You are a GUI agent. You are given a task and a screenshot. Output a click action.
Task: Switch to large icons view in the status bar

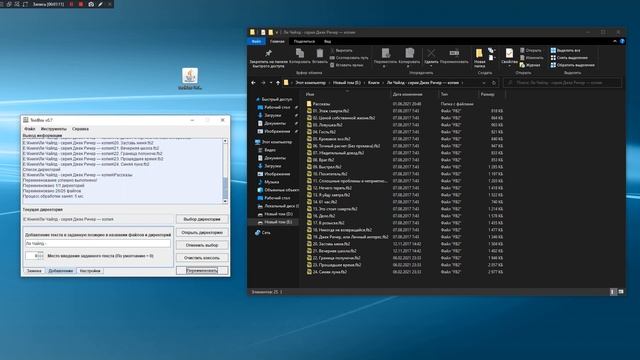pyautogui.click(x=621, y=292)
